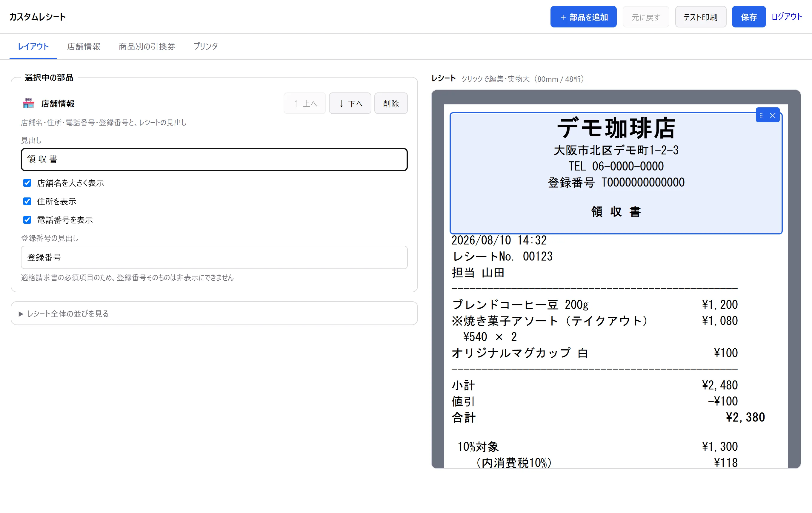This screenshot has width=812, height=513.
Task: Expand レシート全体の並びを見る section
Action: [x=214, y=313]
